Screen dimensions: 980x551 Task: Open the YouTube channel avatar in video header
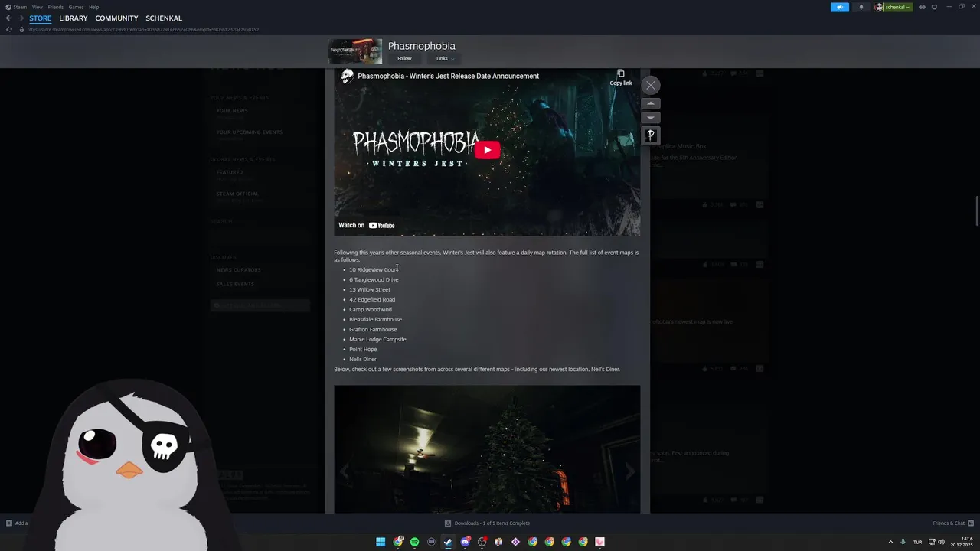348,76
